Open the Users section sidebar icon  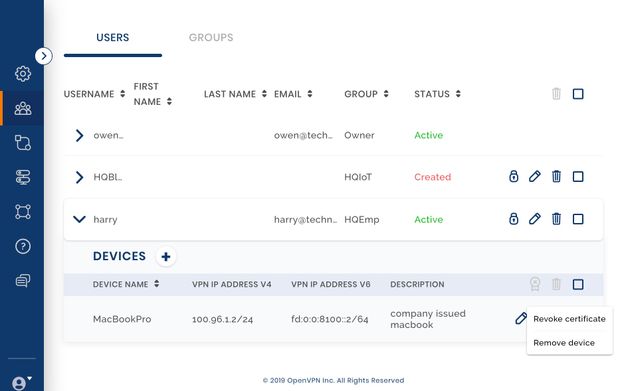[23, 108]
